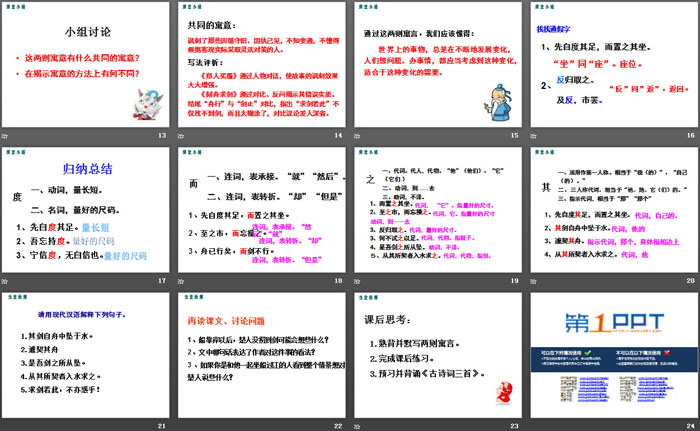Image resolution: width=700 pixels, height=431 pixels.
Task: Select slide 20 thumbnail explaining 其
Action: click(614, 210)
